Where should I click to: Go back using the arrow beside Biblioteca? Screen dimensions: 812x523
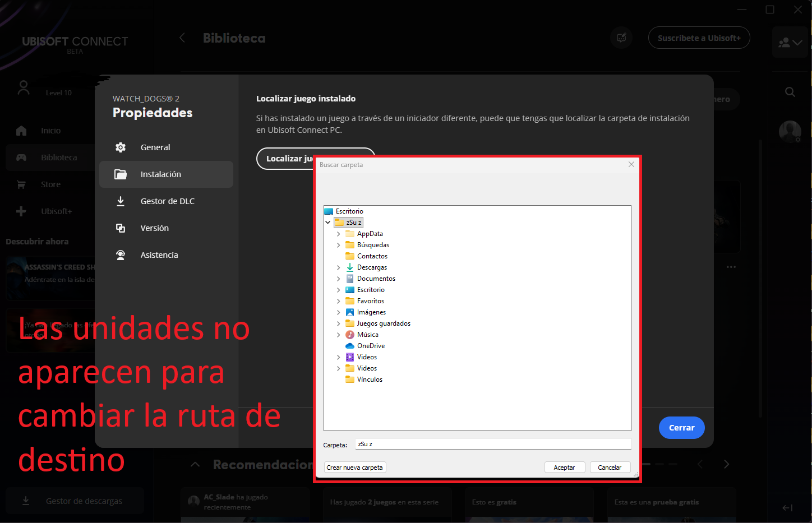click(182, 38)
